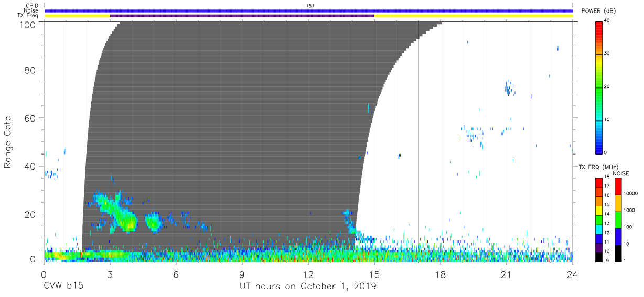Click the 3 tick on UT hours axis
Viewport: 644px width, 297px height.
click(x=110, y=275)
